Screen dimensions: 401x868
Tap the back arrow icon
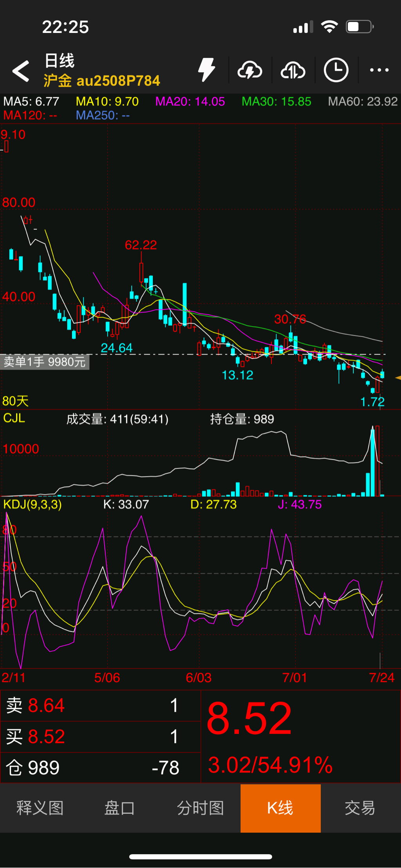pyautogui.click(x=21, y=71)
